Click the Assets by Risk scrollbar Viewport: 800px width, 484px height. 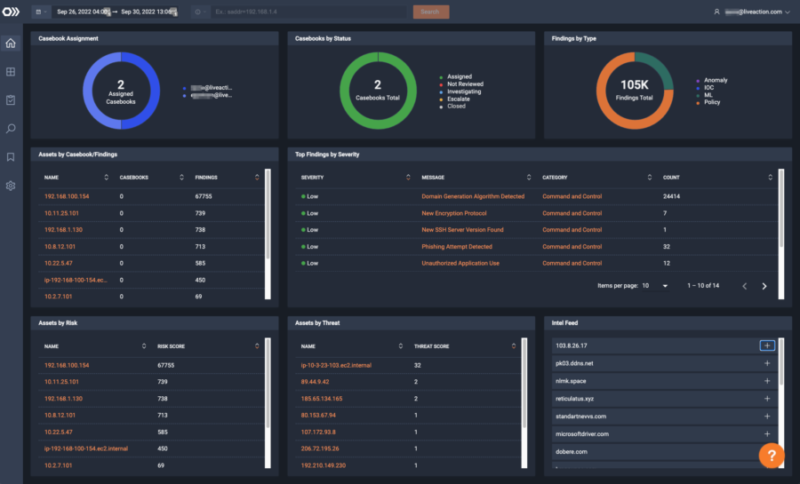click(268, 403)
